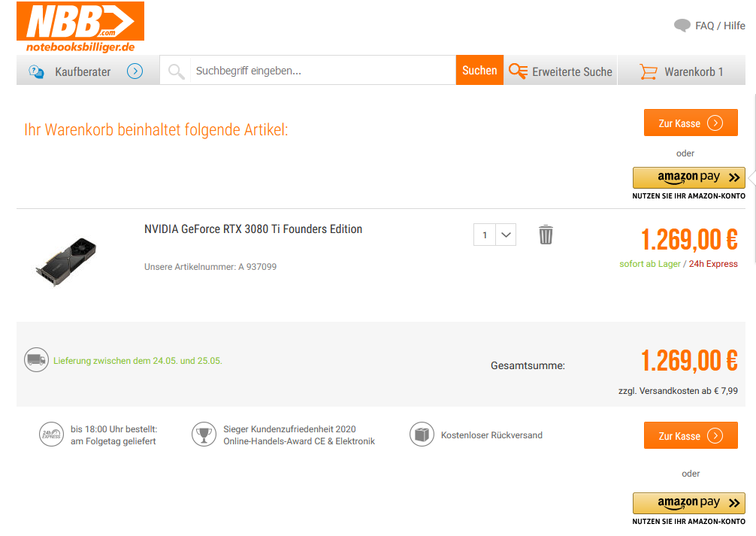Click the Warenkorb shopping cart icon
Screen dimensions: 756x536
point(649,71)
